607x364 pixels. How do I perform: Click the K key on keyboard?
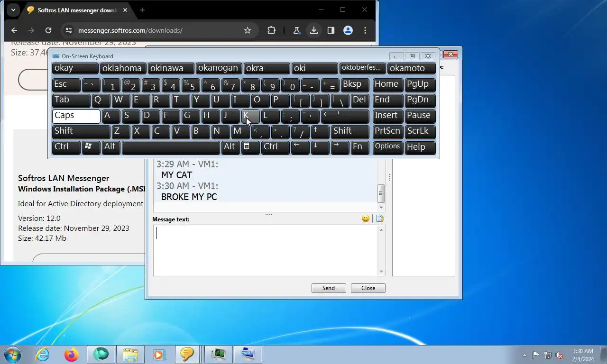(250, 116)
